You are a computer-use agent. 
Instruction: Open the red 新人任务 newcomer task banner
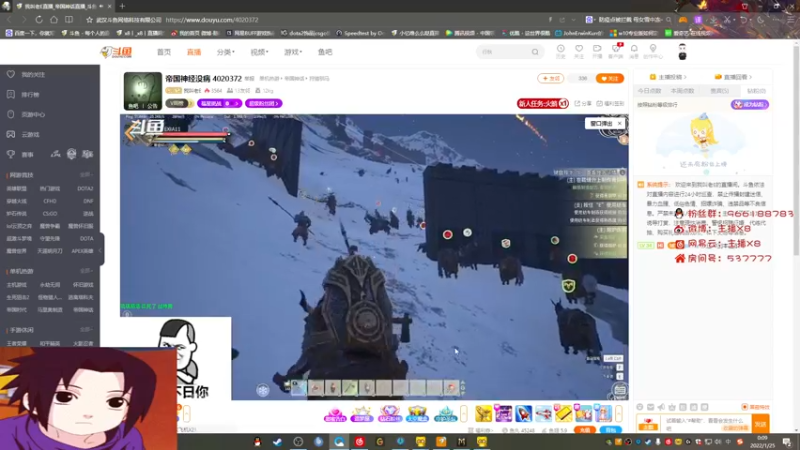[x=542, y=104]
